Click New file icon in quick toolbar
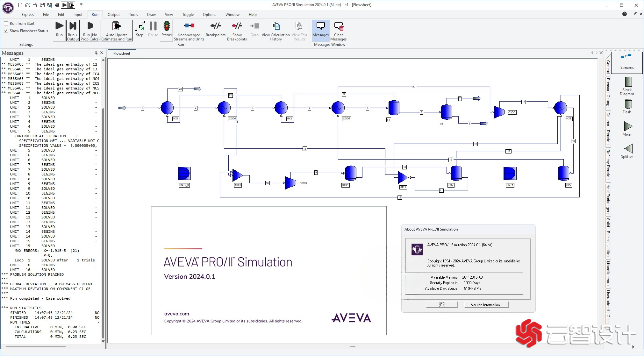The image size is (644, 356). click(x=20, y=5)
